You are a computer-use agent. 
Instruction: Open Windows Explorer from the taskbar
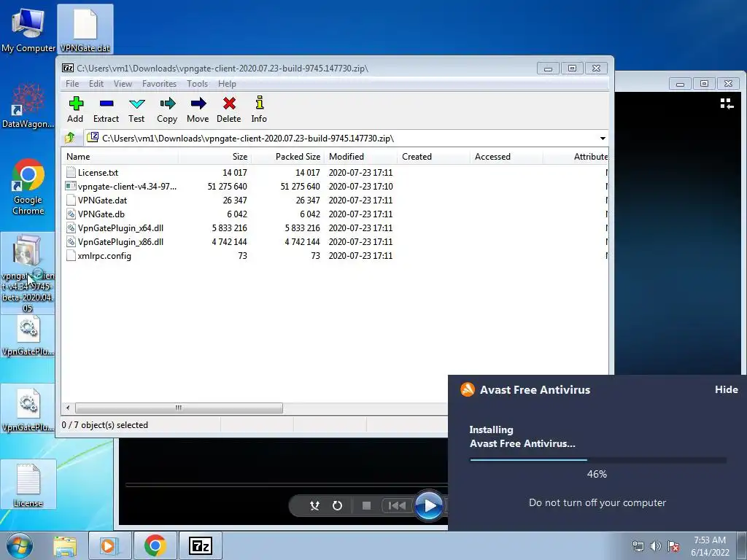click(65, 545)
